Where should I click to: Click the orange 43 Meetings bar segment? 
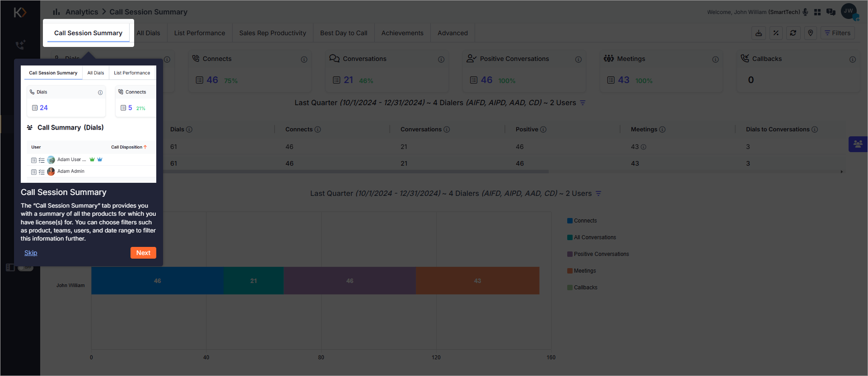477,281
